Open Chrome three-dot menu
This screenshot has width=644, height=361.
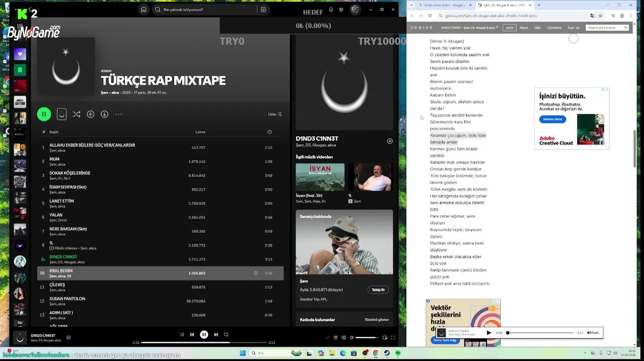coord(630,16)
